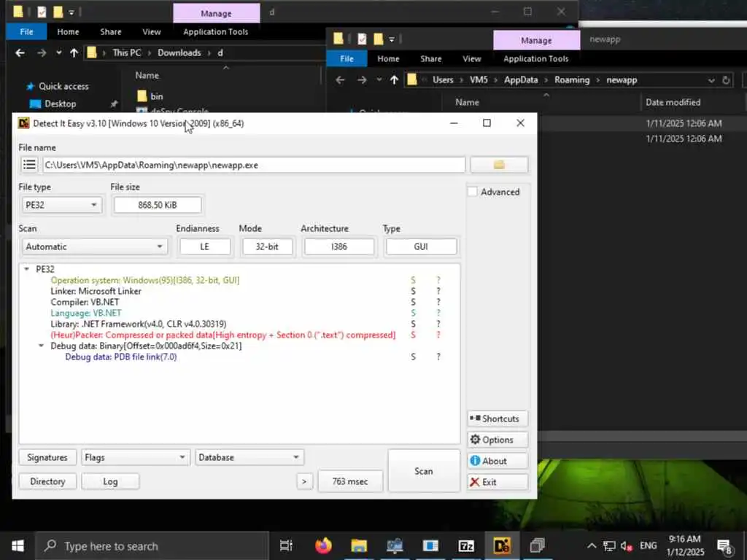Click Back arrow in the d Explorer window
This screenshot has height=560, width=747.
(x=20, y=52)
